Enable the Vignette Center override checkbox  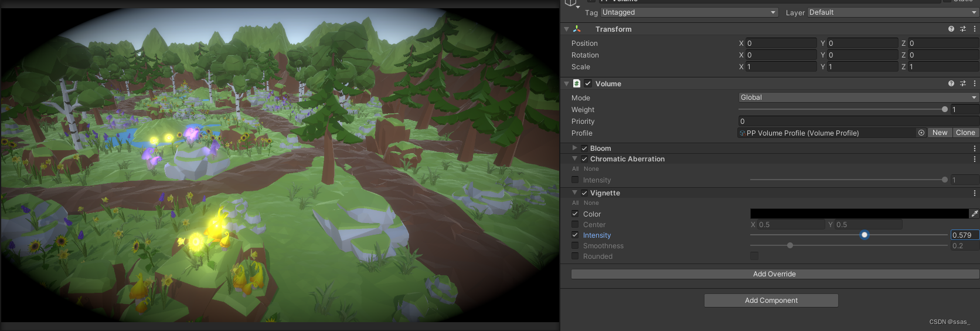575,224
